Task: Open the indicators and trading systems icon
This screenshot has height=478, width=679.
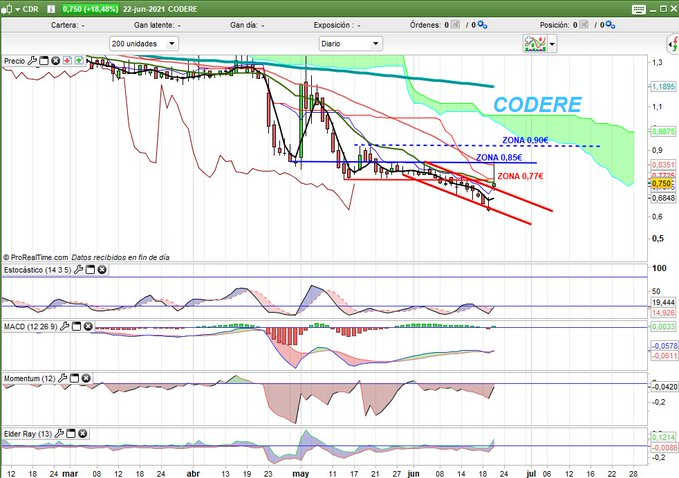Action: pos(535,44)
